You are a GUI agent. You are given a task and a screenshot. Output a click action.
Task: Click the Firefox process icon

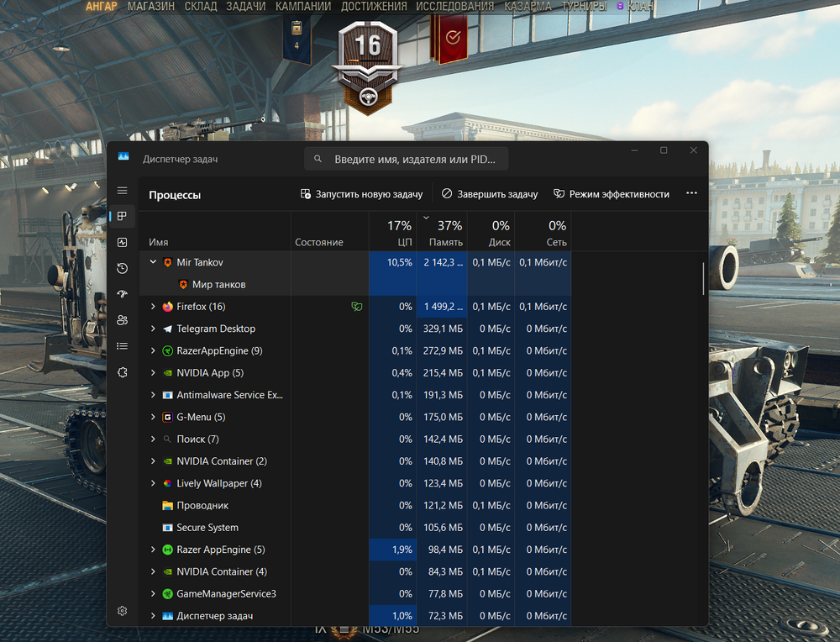[168, 307]
